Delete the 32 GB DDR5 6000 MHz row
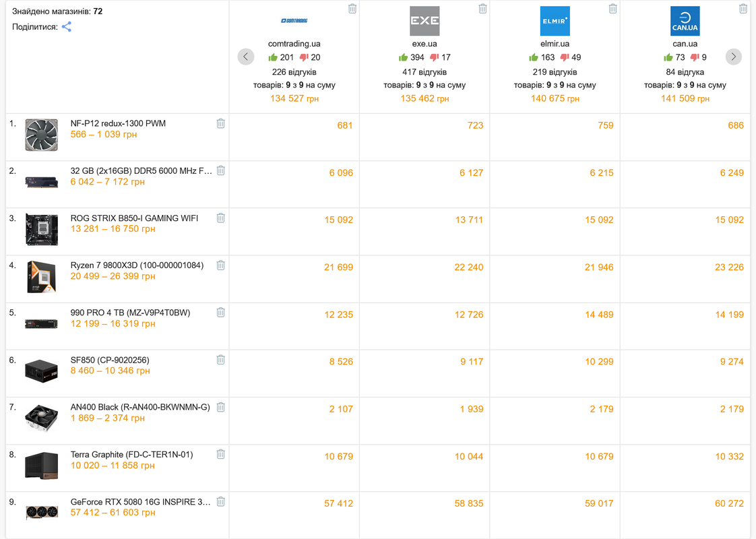This screenshot has height=539, width=756. coord(221,170)
